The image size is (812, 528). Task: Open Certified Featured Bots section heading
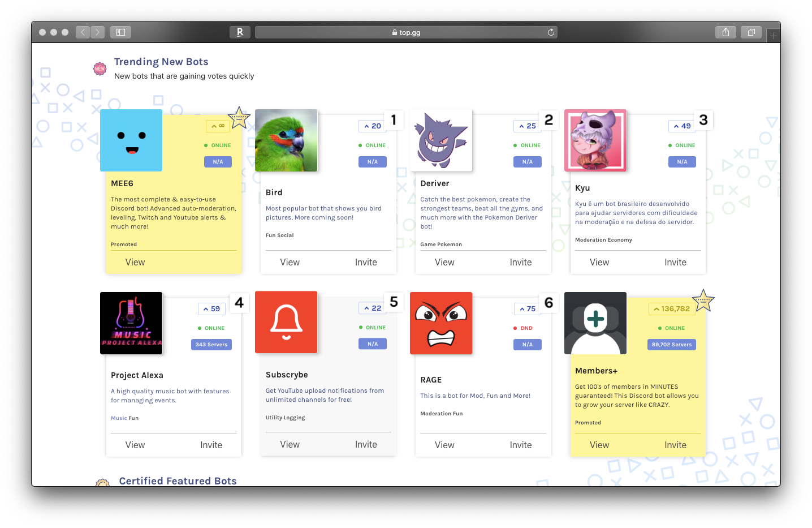pyautogui.click(x=178, y=481)
